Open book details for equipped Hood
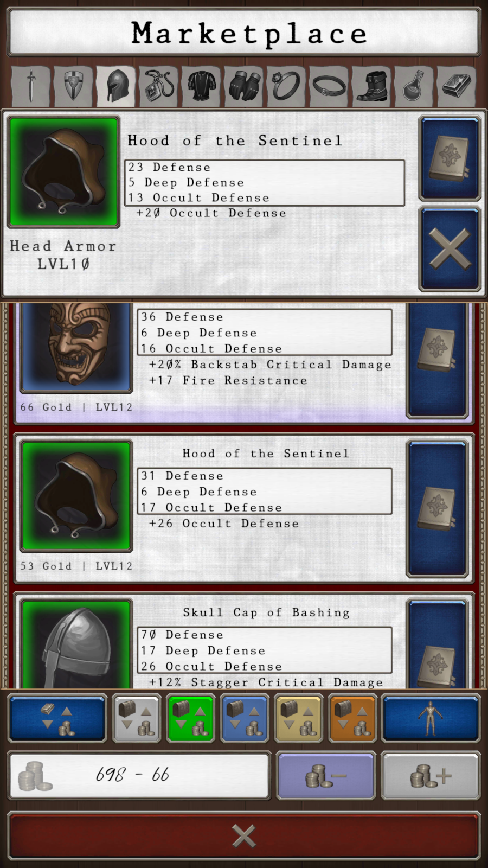488x868 pixels. coord(450,158)
